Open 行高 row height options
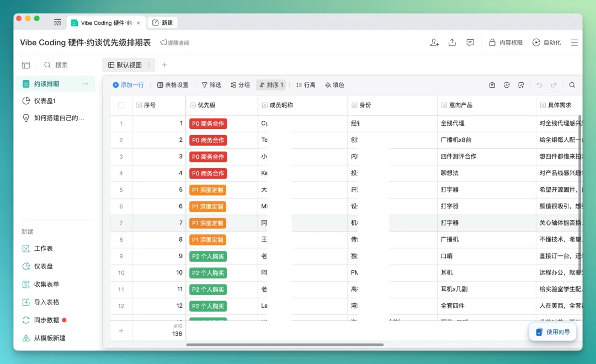Viewport: 596px width, 364px height. click(x=306, y=85)
